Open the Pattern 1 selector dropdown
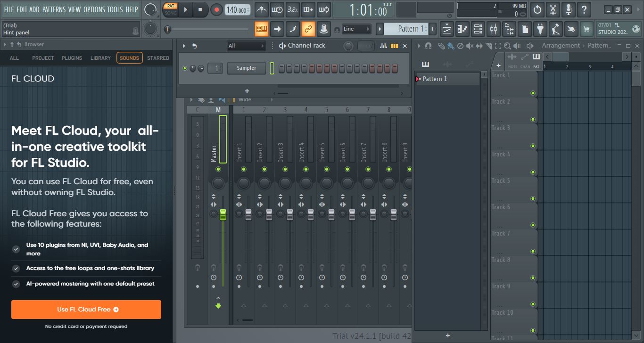Image resolution: width=644 pixels, height=343 pixels. pyautogui.click(x=406, y=29)
